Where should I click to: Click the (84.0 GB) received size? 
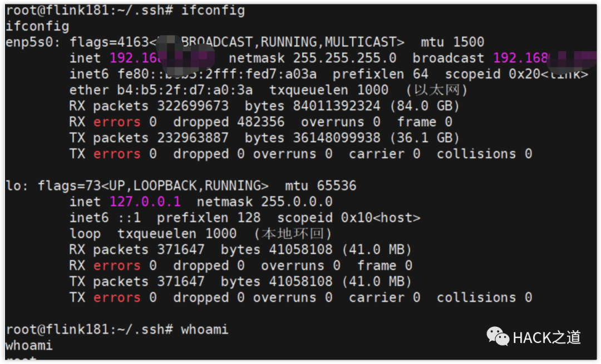pos(424,106)
